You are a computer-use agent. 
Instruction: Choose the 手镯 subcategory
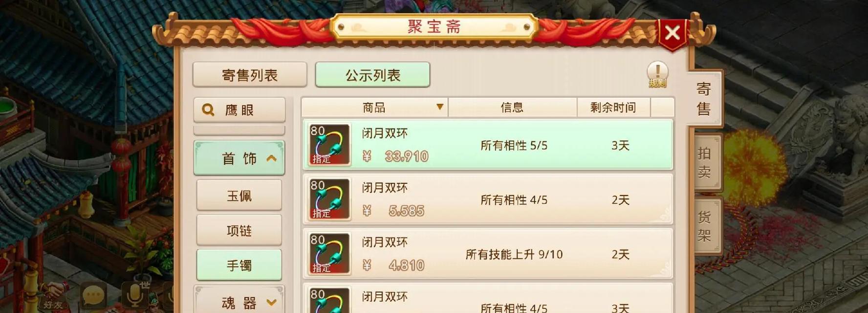coord(239,265)
